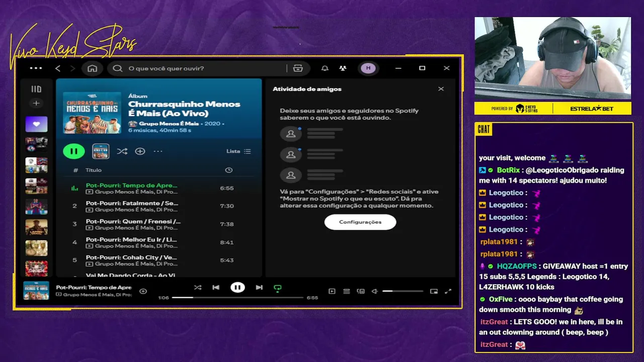Click the duration clock column header
Image resolution: width=644 pixels, height=362 pixels.
point(229,170)
